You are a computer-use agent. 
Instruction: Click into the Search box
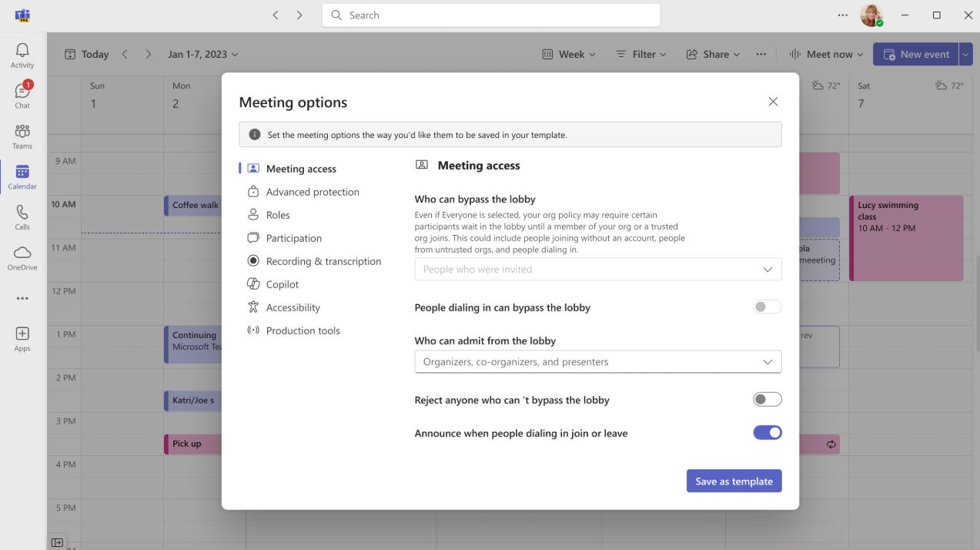pyautogui.click(x=491, y=15)
